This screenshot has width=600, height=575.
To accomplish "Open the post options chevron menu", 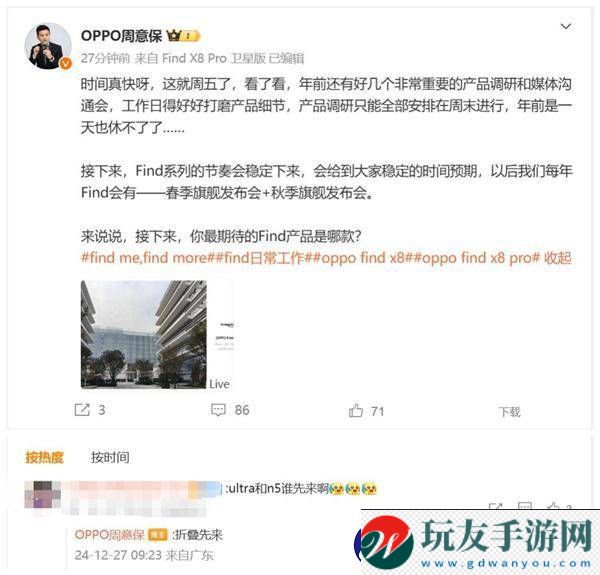I will click(566, 26).
